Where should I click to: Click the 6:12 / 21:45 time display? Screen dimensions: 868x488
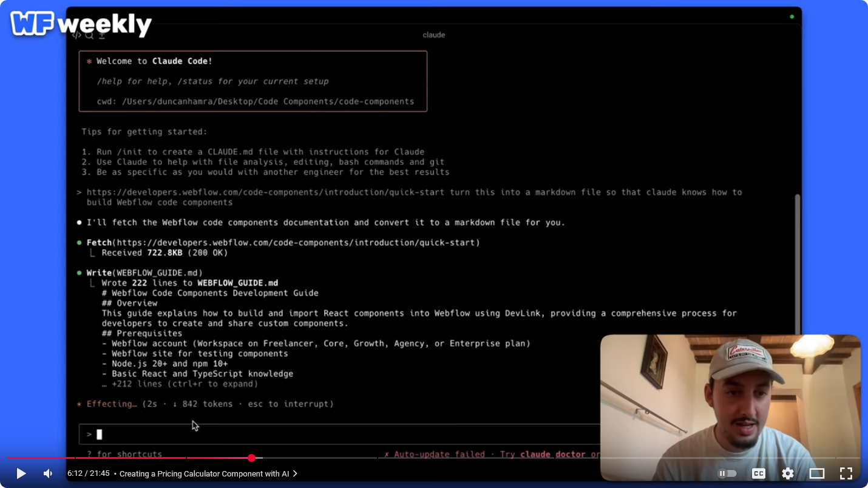(88, 473)
